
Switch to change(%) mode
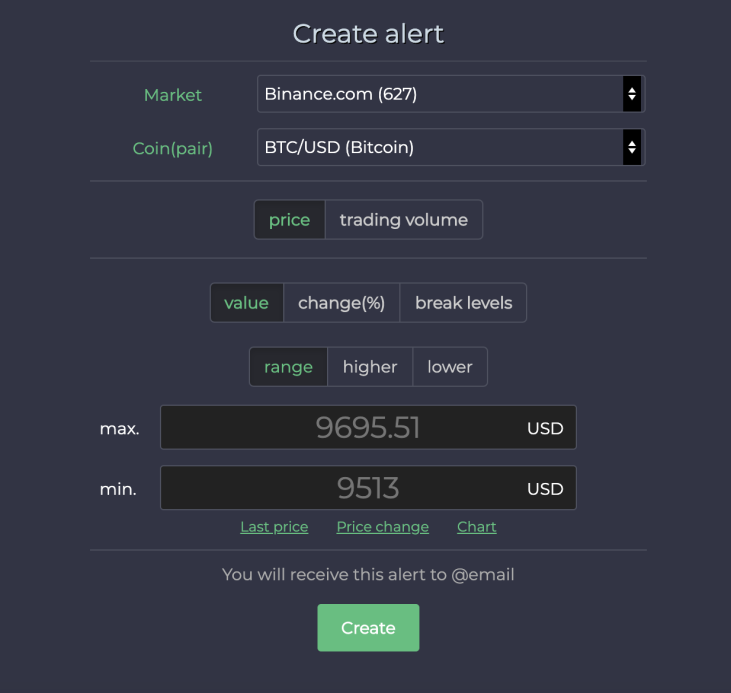341,303
